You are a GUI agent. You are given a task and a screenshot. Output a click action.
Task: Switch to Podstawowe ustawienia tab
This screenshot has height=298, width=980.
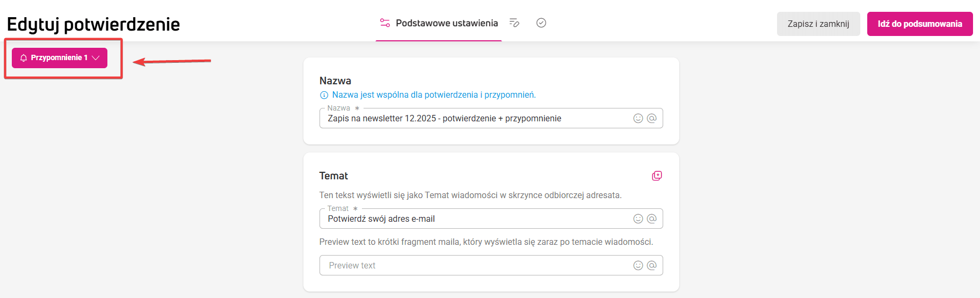coord(439,23)
